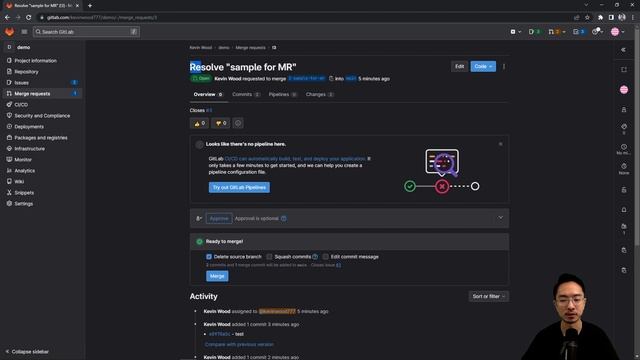
Task: Click Compare with previous version link
Action: (x=239, y=344)
